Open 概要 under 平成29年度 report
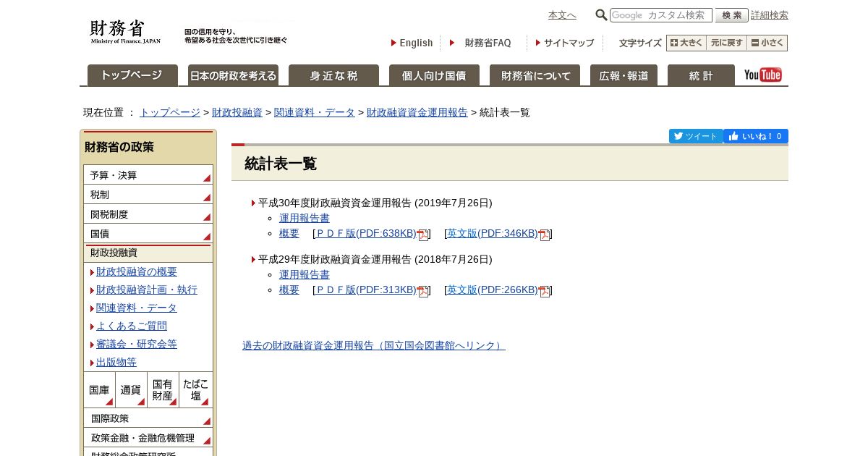 point(289,290)
